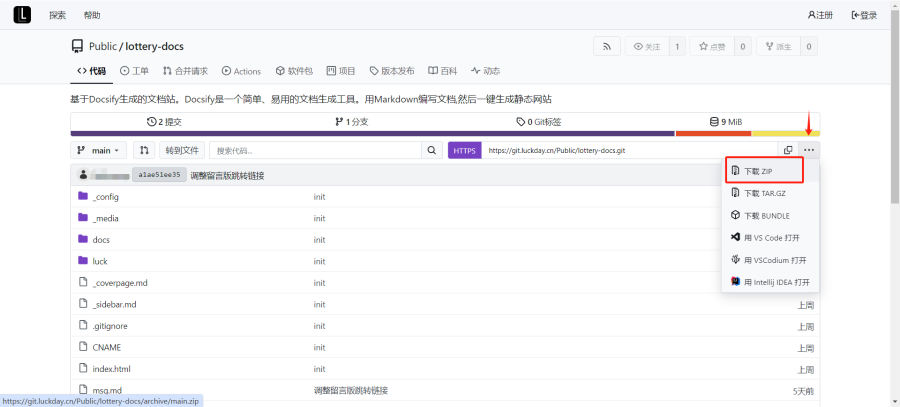Switch to the Actions tab
The width and height of the screenshot is (900, 407).
[x=241, y=71]
